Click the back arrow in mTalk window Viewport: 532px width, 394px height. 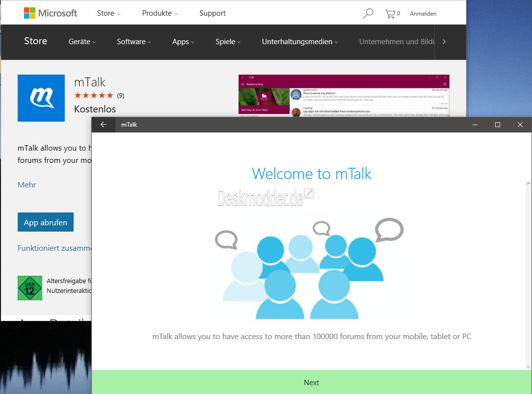tap(104, 125)
